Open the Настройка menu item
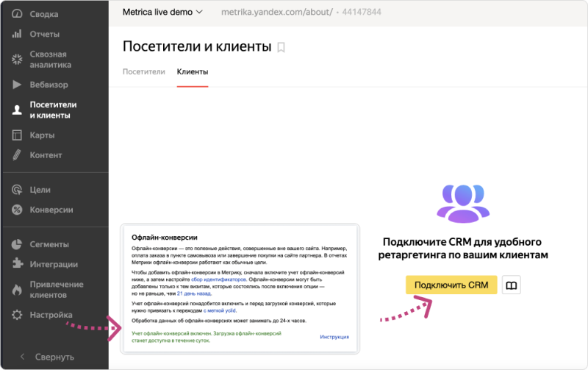 pos(51,315)
